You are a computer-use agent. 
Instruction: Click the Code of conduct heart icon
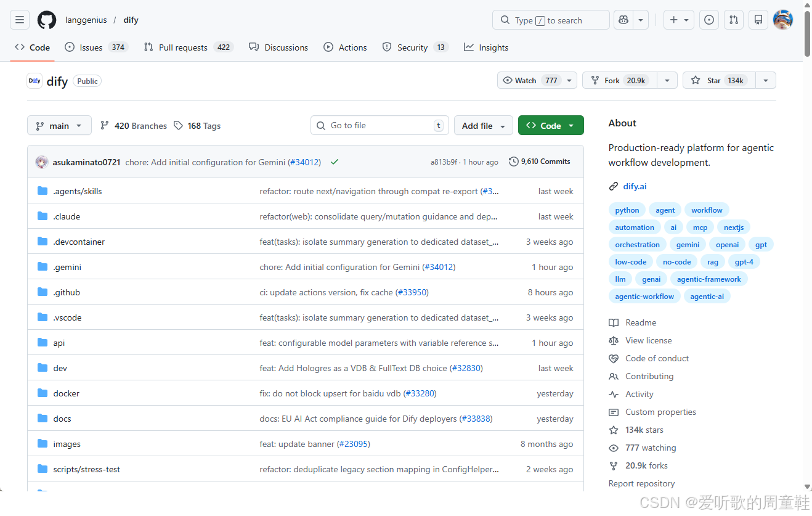point(613,358)
